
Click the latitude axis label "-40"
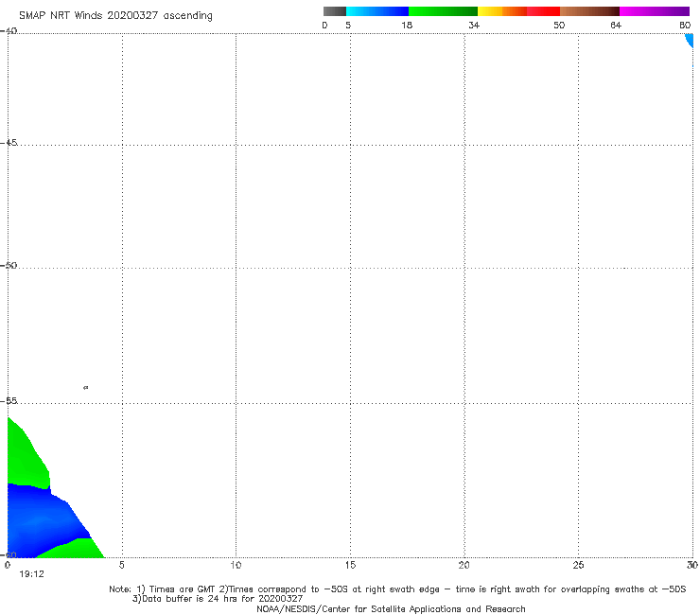(9, 31)
